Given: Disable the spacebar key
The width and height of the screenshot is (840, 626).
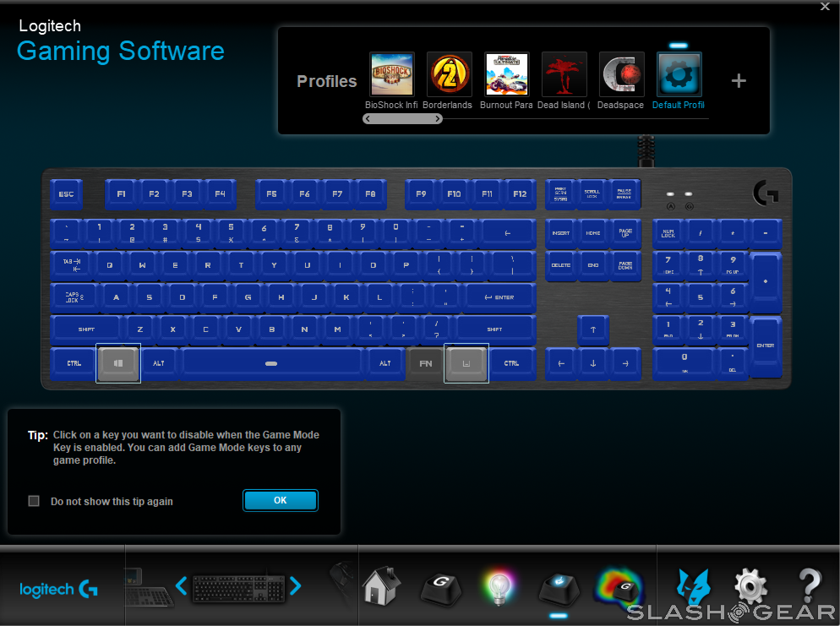Looking at the screenshot, I should pos(271,363).
